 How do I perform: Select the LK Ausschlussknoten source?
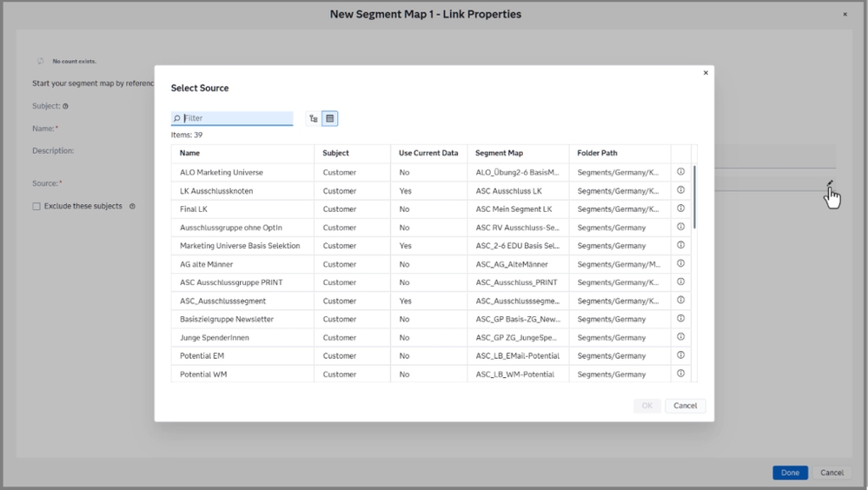431,190
